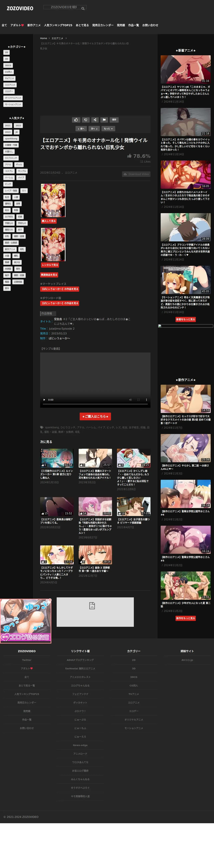This screenshot has width=214, height=868.
Task: Select the オリジナルアニメ category tag
Action: tap(13, 98)
